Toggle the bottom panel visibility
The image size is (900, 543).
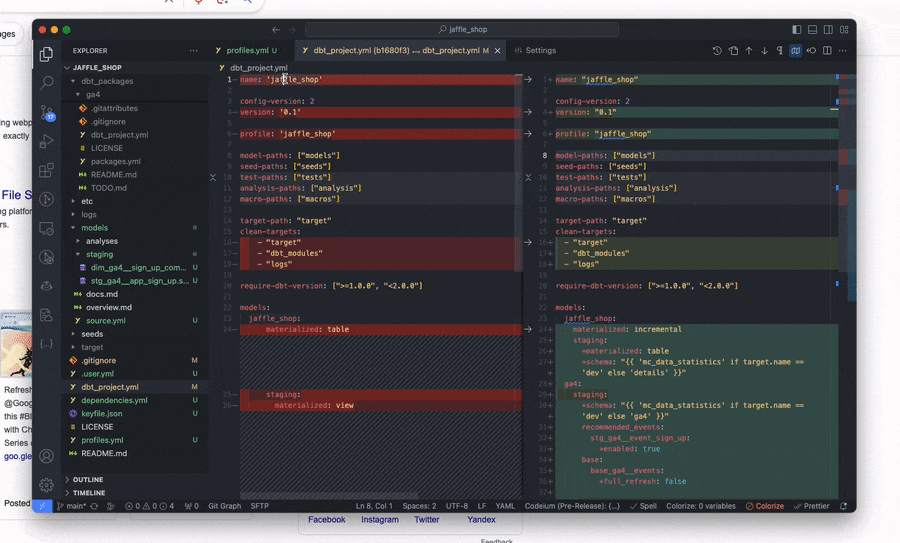pyautogui.click(x=813, y=29)
